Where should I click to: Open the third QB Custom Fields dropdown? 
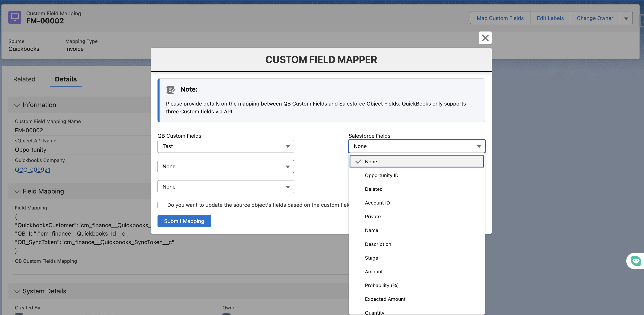click(x=226, y=187)
